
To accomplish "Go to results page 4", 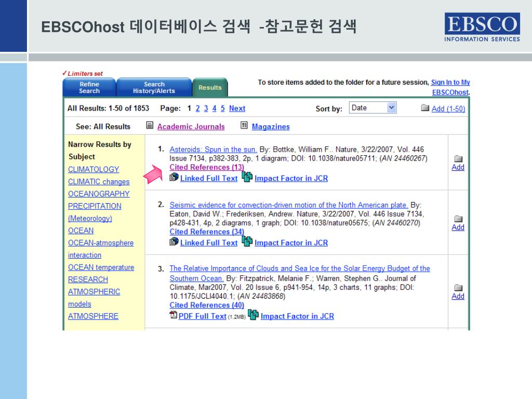I will [214, 109].
